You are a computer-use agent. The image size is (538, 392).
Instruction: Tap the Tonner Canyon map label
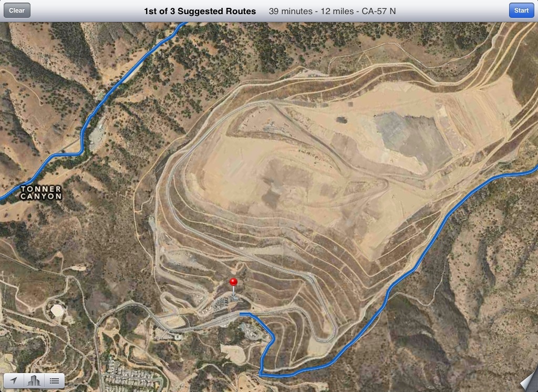point(41,192)
